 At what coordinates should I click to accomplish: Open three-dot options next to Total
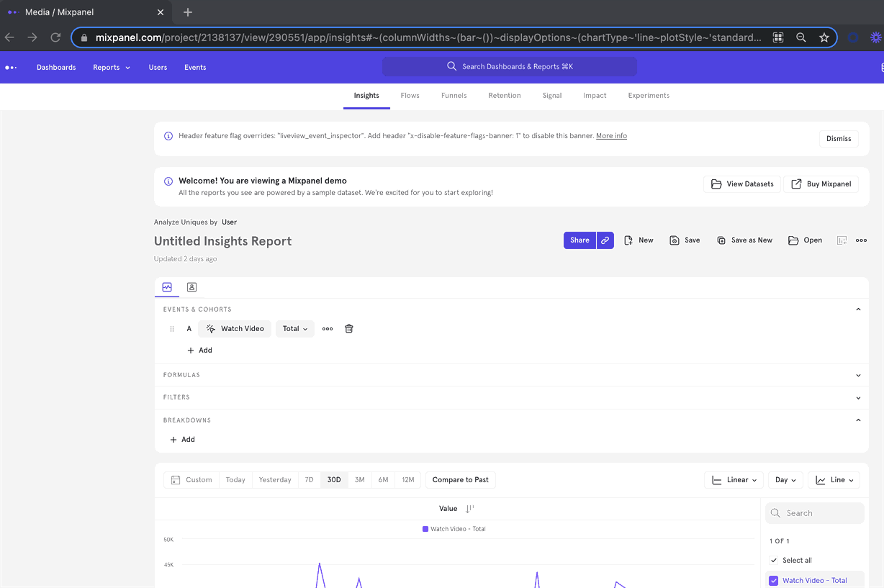point(328,328)
